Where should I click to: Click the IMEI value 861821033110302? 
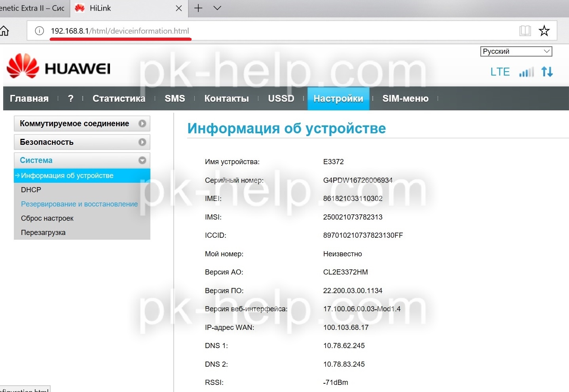click(x=353, y=199)
